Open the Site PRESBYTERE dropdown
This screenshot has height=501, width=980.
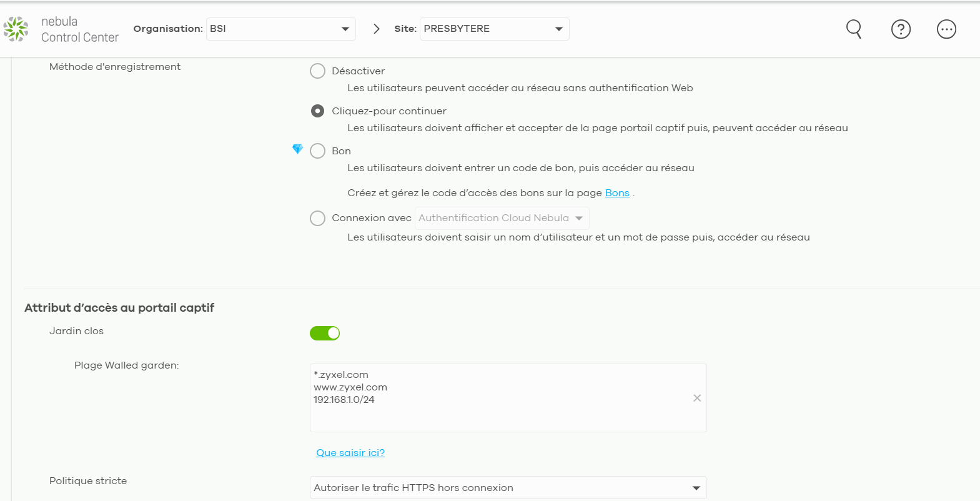(494, 29)
